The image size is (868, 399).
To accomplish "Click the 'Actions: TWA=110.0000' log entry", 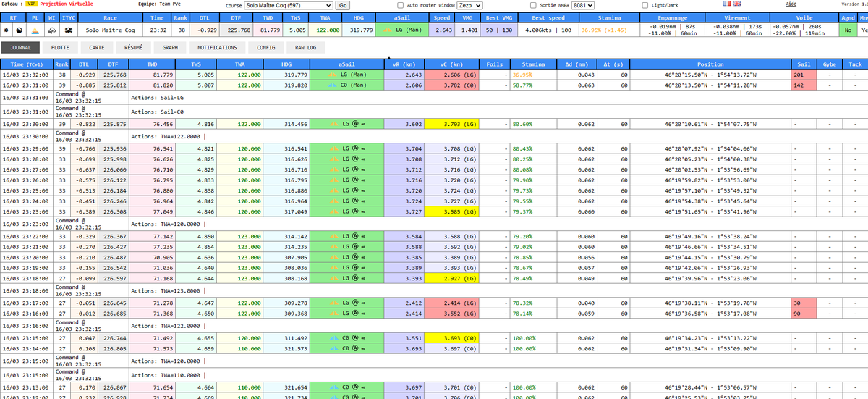I will pos(168,375).
